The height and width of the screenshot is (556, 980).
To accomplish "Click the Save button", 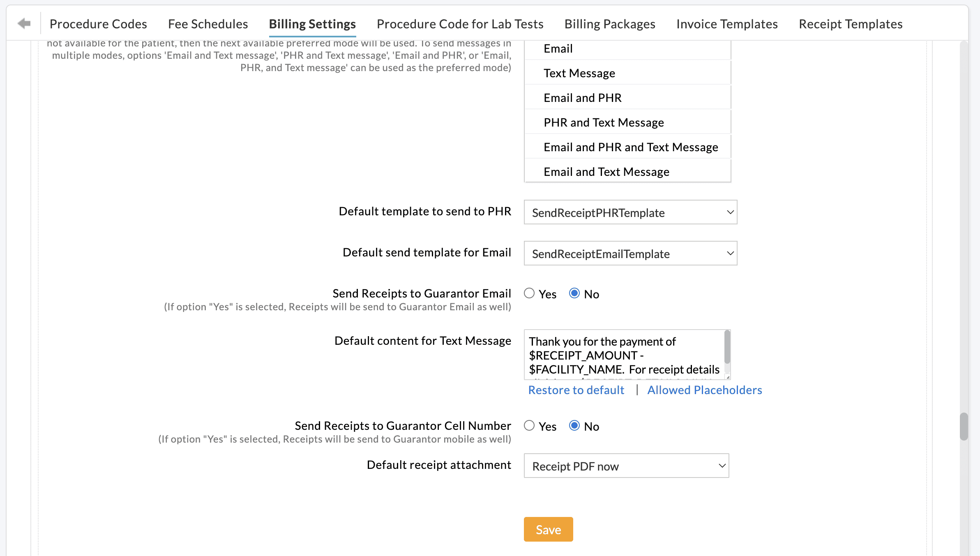I will 548,529.
